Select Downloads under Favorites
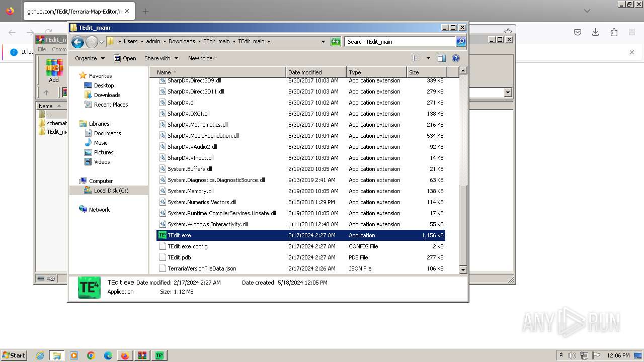The image size is (644, 362). pos(107,95)
